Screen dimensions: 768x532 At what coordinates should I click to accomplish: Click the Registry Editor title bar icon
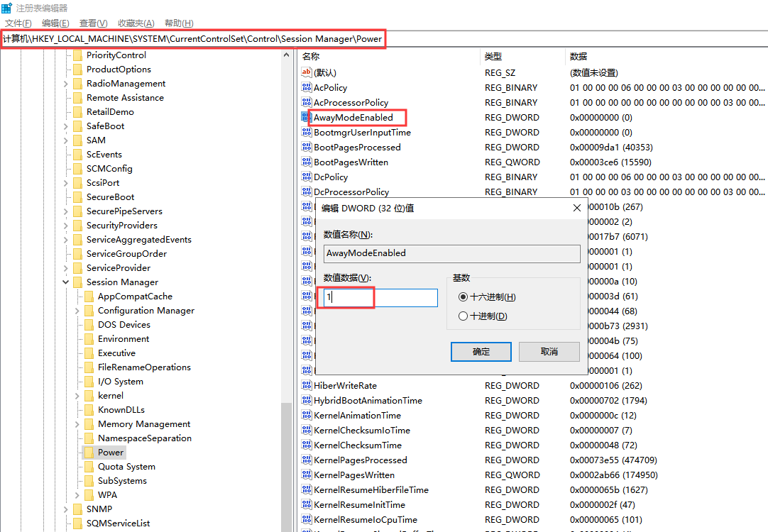[7, 7]
